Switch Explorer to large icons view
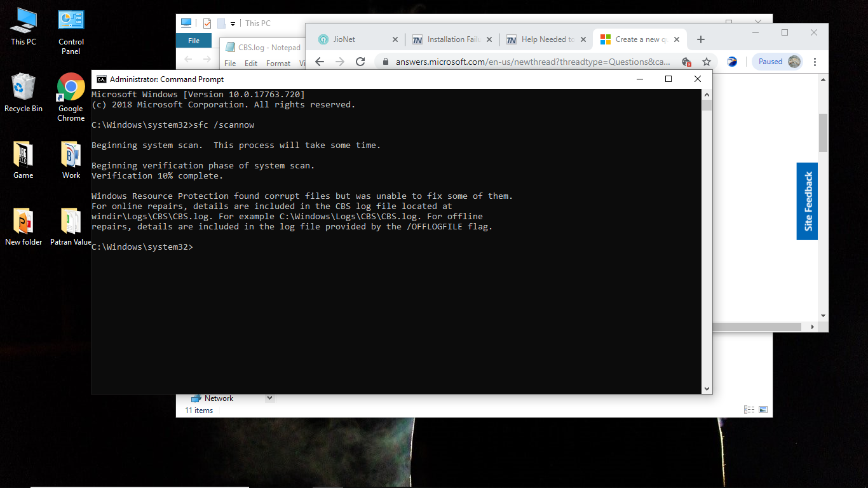Screen dimensions: 868x488 click(763, 410)
